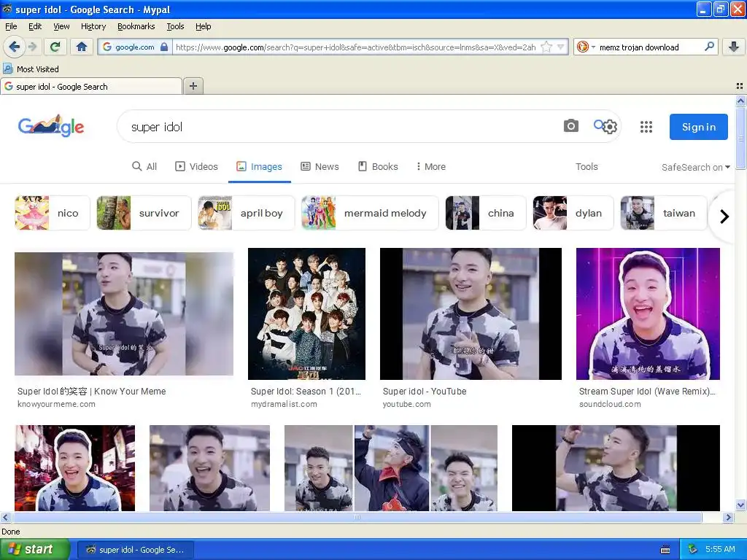
Task: Open the youtube.com source link
Action: click(406, 404)
